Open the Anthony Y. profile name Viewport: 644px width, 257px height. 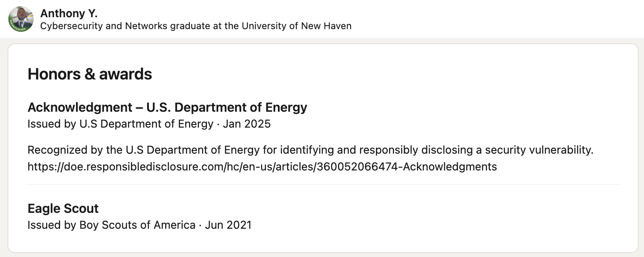point(68,13)
